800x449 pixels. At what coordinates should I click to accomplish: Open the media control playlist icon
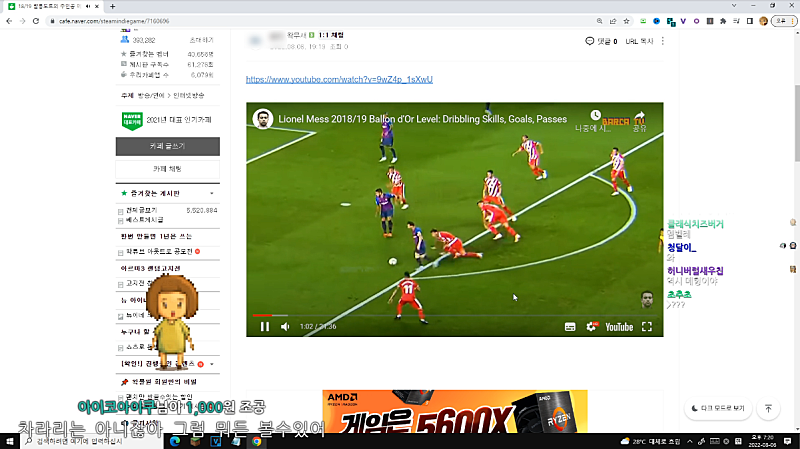(x=736, y=21)
